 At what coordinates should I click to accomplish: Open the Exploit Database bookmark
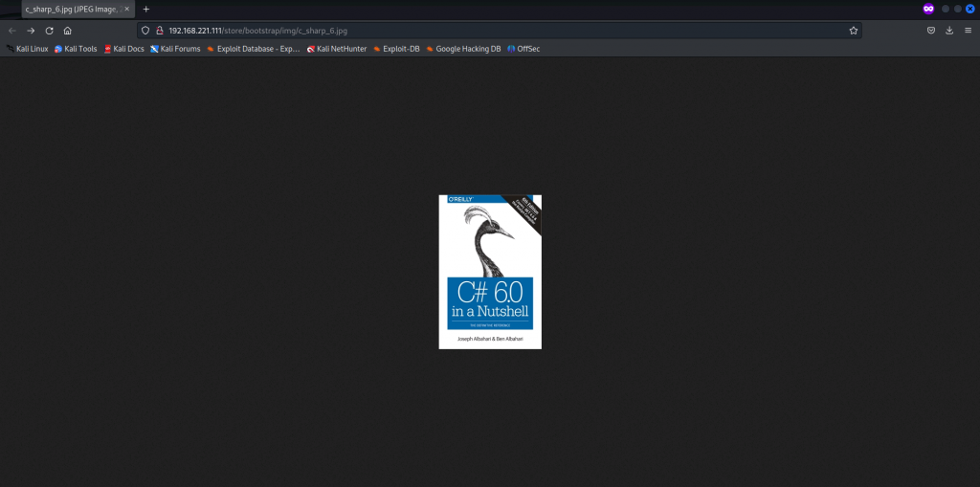click(253, 49)
